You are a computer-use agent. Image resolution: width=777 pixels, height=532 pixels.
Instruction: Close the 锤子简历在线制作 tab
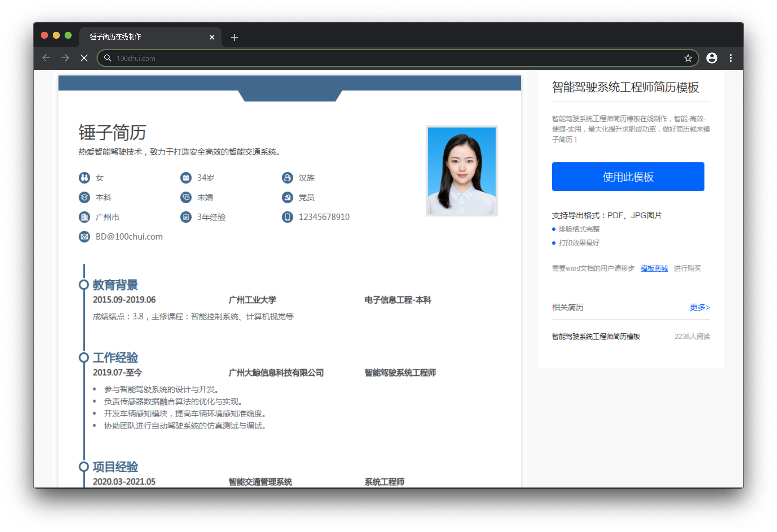point(212,37)
